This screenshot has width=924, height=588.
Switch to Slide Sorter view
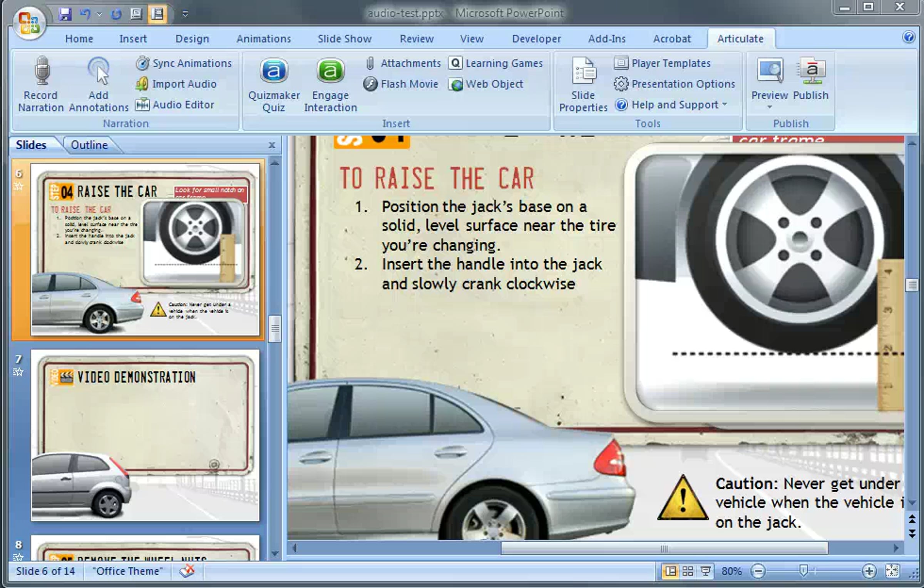pyautogui.click(x=688, y=571)
